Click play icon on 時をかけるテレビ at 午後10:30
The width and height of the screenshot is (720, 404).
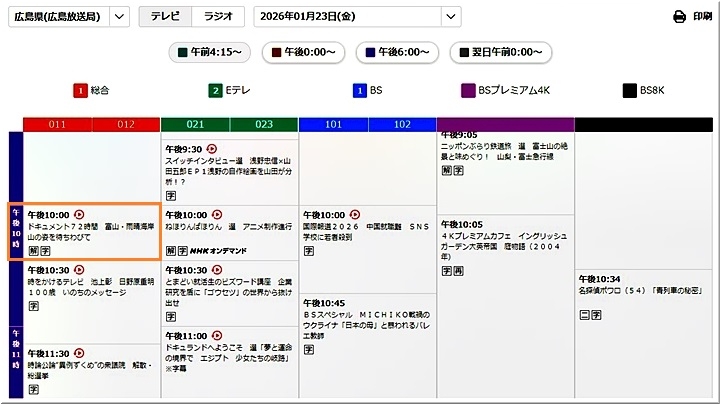coord(79,270)
